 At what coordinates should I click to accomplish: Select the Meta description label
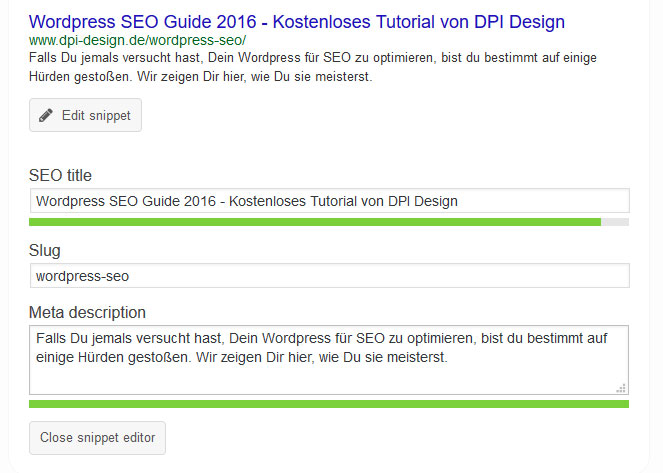click(87, 313)
